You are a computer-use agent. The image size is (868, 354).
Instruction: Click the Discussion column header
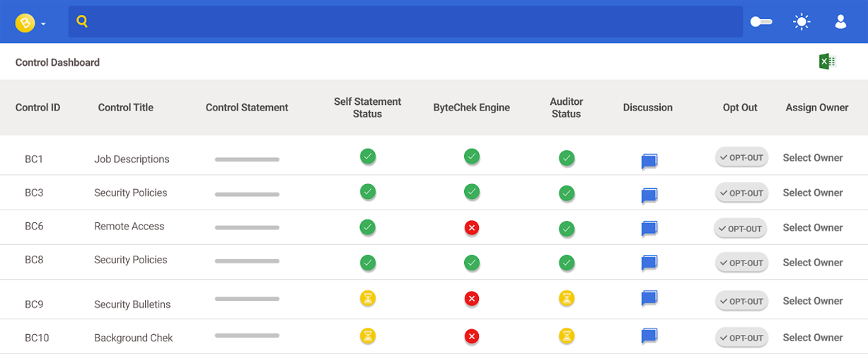[647, 108]
